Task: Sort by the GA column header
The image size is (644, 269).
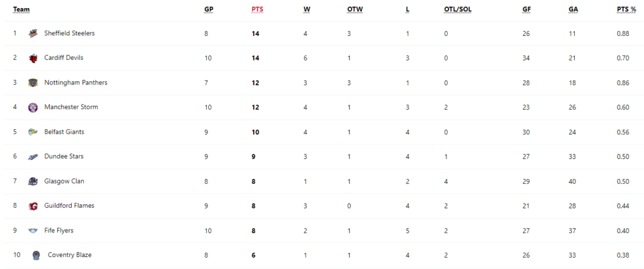Action: [x=573, y=9]
